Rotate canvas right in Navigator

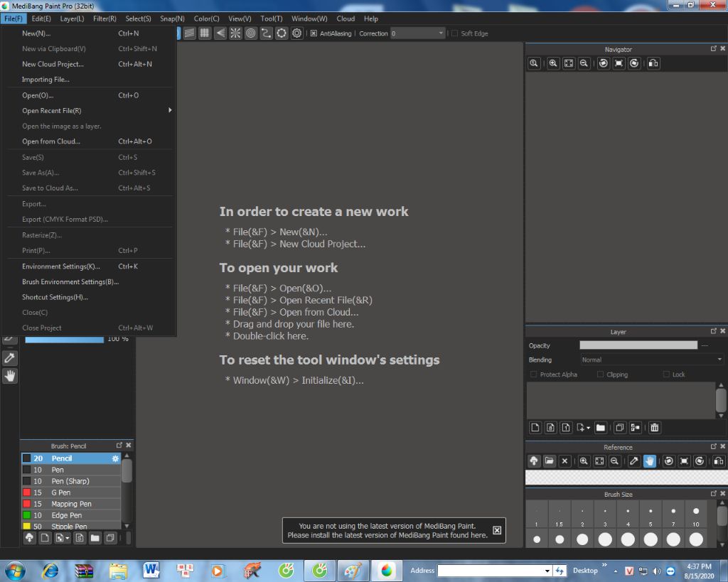(634, 63)
